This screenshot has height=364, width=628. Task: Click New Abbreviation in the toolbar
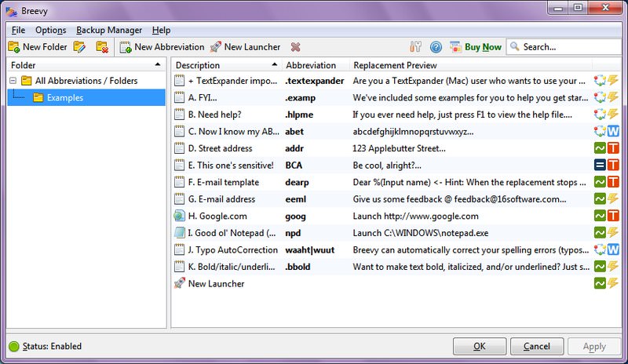(162, 47)
